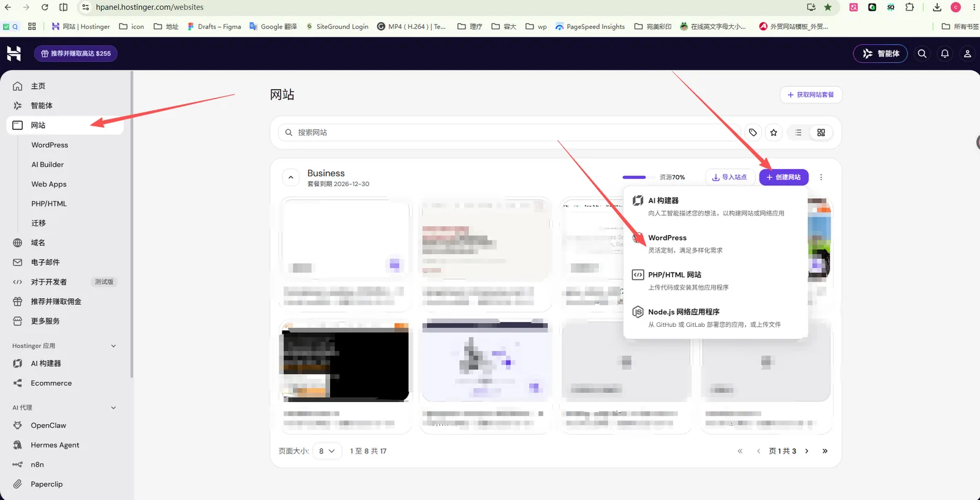Click the Hostinger logo icon

point(13,53)
